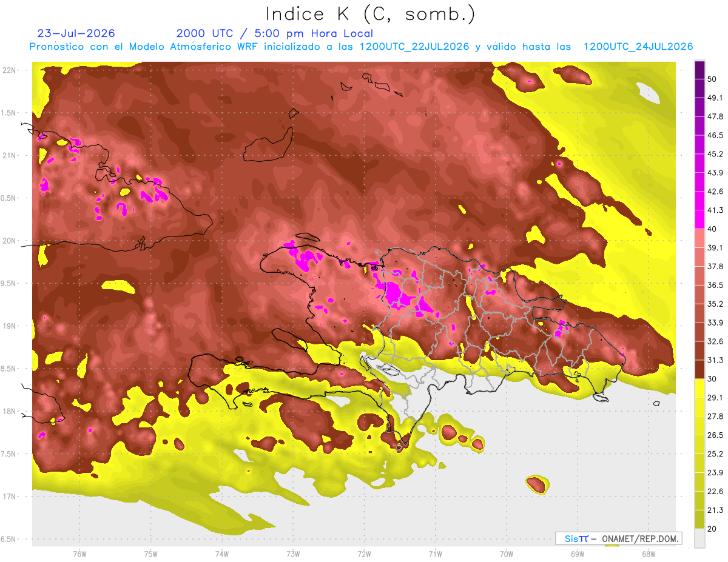The image size is (728, 562).
Task: Click the colorbar label '45.2'
Action: click(x=715, y=154)
